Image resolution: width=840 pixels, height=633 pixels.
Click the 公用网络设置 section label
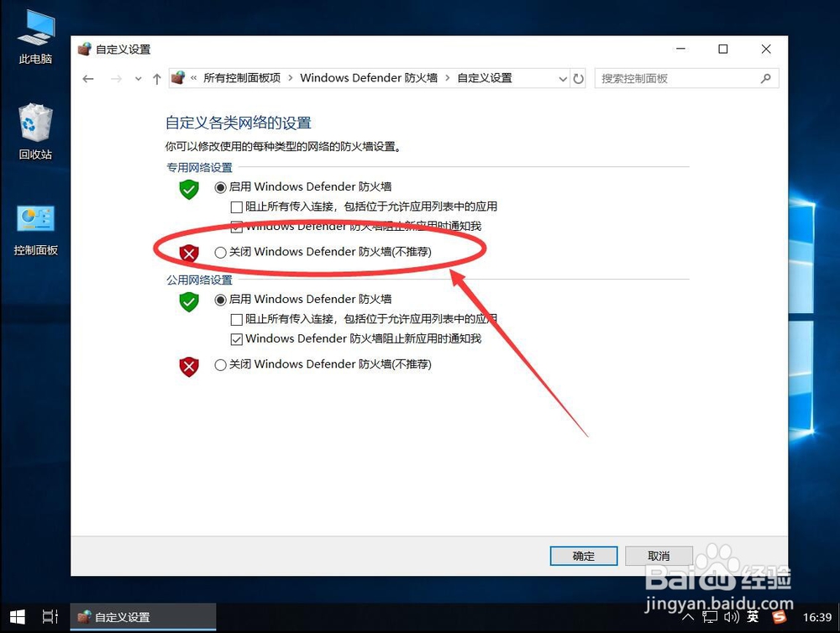pos(199,280)
